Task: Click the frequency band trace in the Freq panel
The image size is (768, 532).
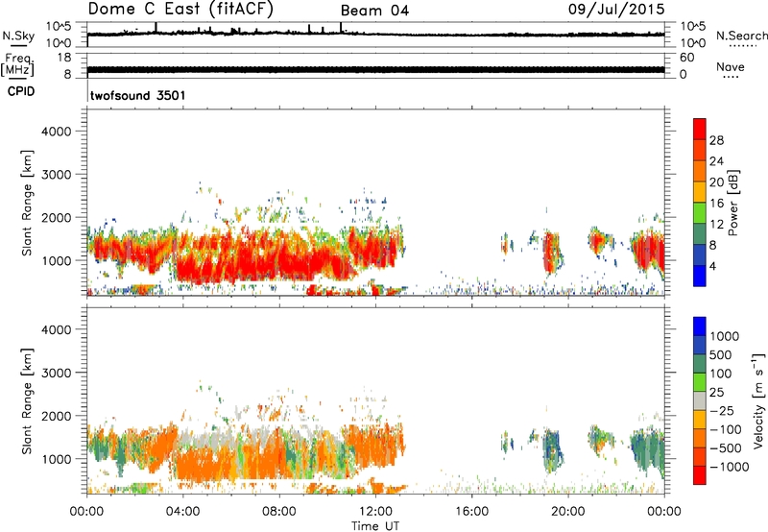Action: [x=375, y=69]
